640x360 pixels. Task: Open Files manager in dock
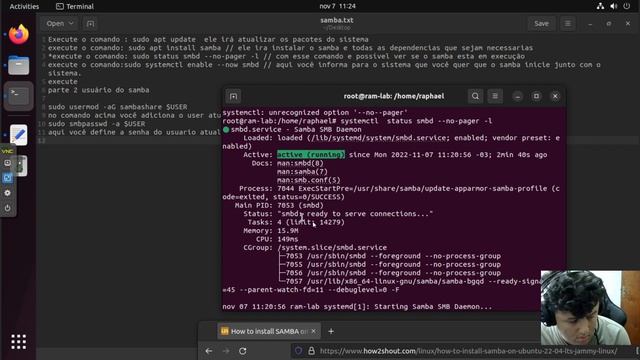(19, 65)
